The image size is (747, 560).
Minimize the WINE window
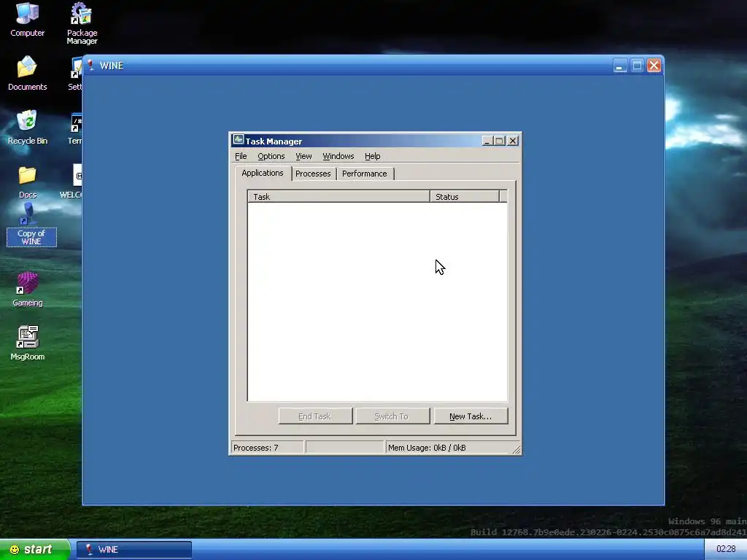pos(620,65)
